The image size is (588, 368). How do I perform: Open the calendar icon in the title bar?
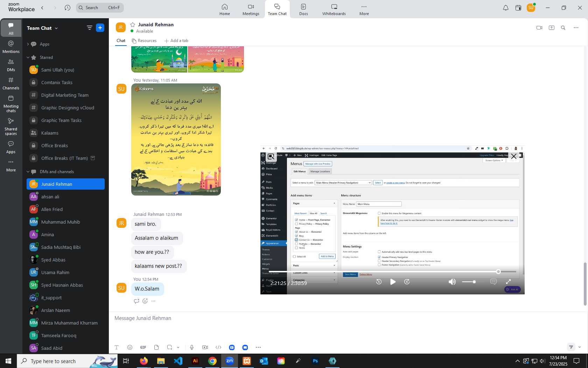click(518, 8)
